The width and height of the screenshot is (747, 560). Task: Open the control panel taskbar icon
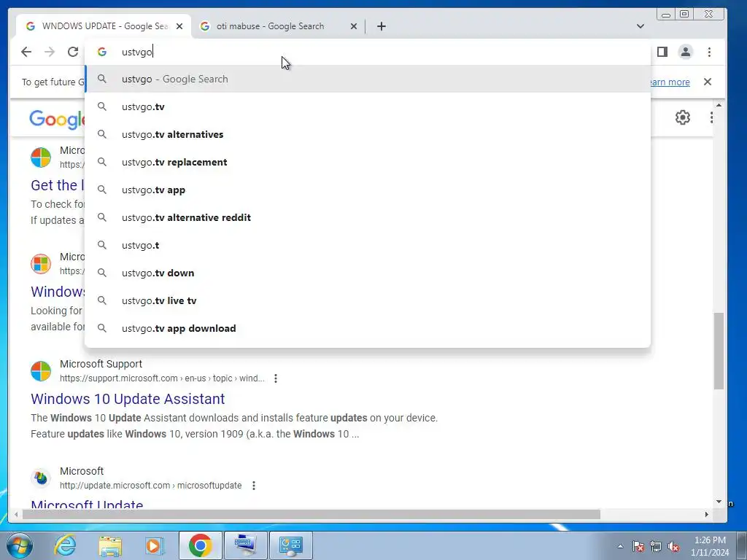coord(291,545)
